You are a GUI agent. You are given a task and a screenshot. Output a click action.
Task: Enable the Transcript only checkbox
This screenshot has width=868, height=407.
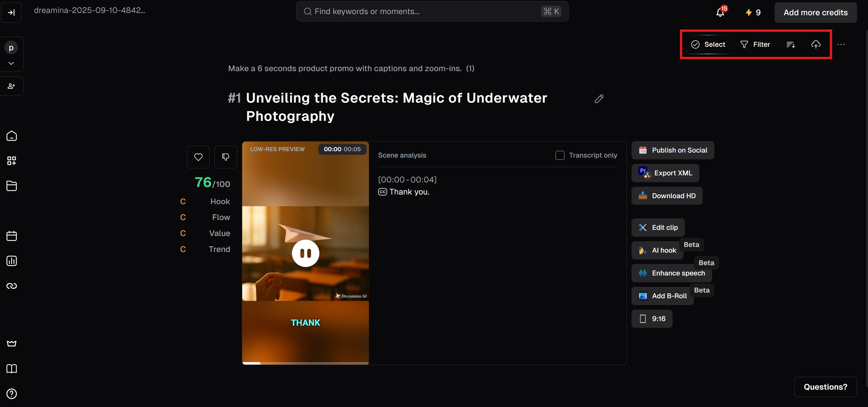coord(560,155)
